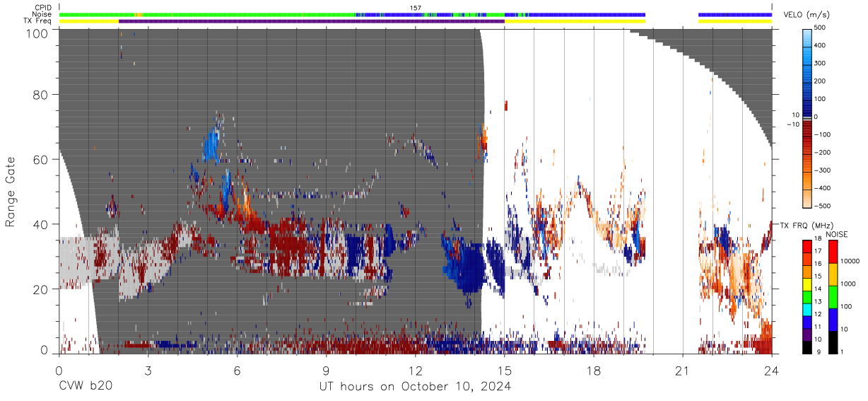Click the 'UT hours on October 10, 2024' label
This screenshot has height=401, width=868.
[415, 386]
